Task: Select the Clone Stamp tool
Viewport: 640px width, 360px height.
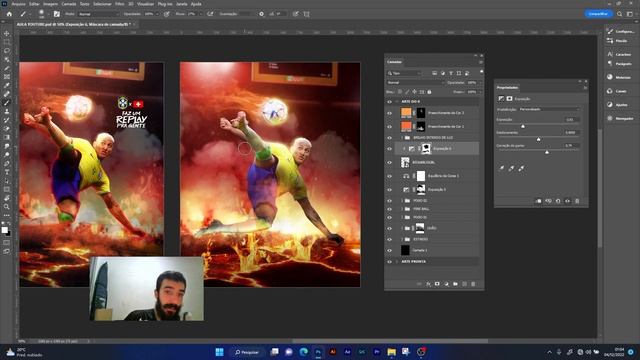Action: 7,111
